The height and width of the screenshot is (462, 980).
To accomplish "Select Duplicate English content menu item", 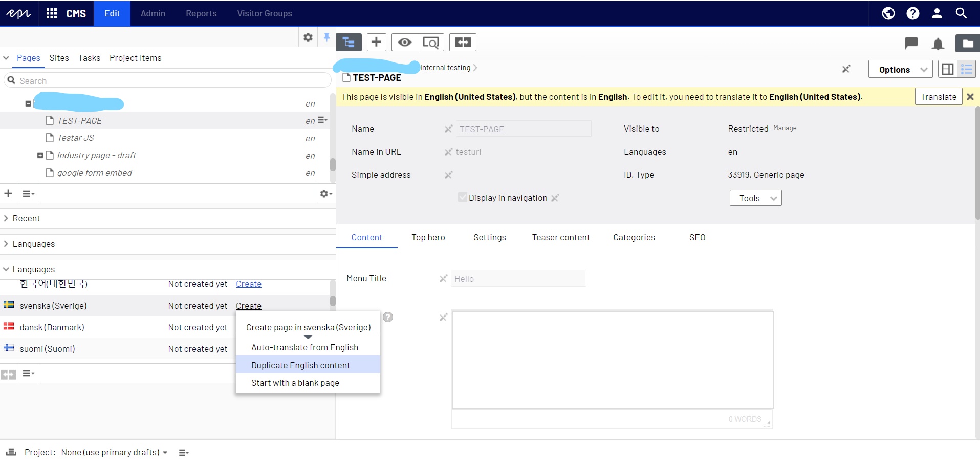I will [x=300, y=365].
